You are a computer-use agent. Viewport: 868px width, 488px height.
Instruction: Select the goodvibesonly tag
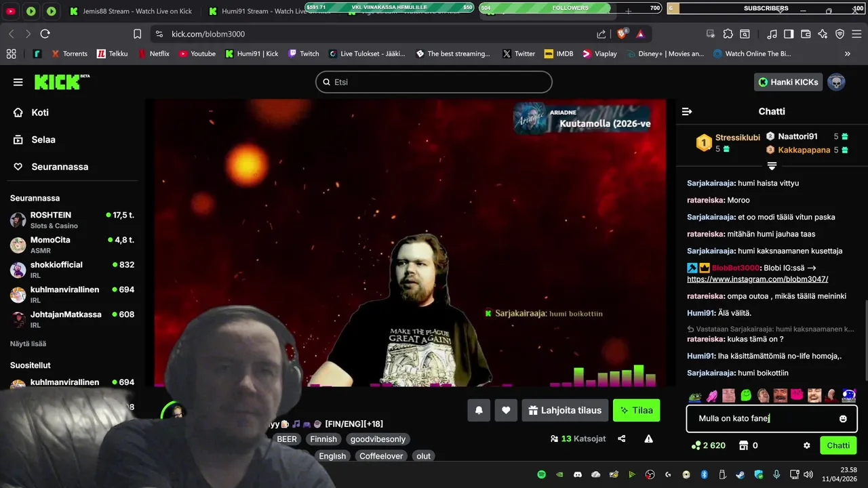(378, 439)
